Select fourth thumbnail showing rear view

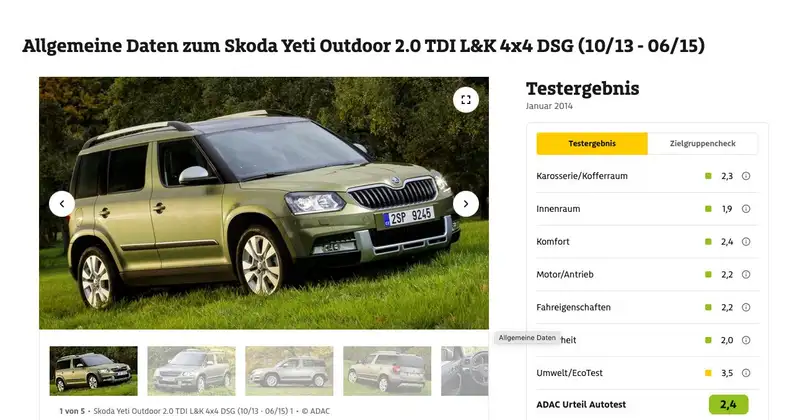387,371
